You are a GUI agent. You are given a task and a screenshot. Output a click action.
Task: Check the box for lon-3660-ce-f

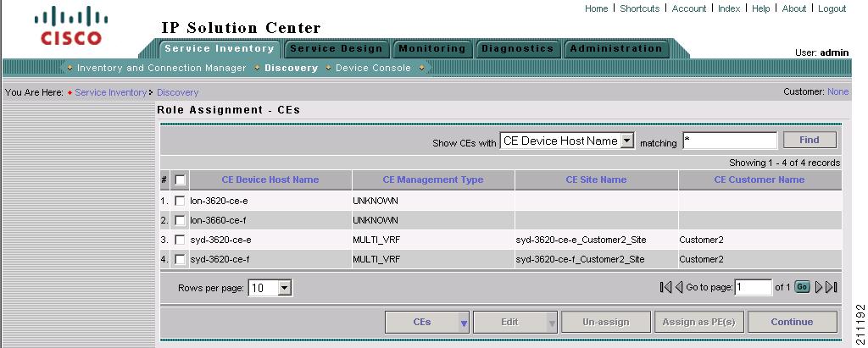coord(180,220)
